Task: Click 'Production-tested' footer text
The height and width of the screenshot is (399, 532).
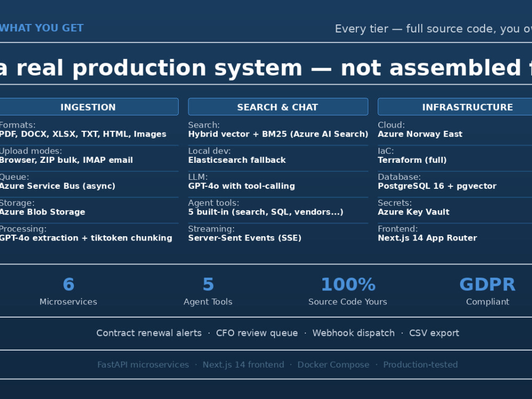Action: [x=420, y=364]
